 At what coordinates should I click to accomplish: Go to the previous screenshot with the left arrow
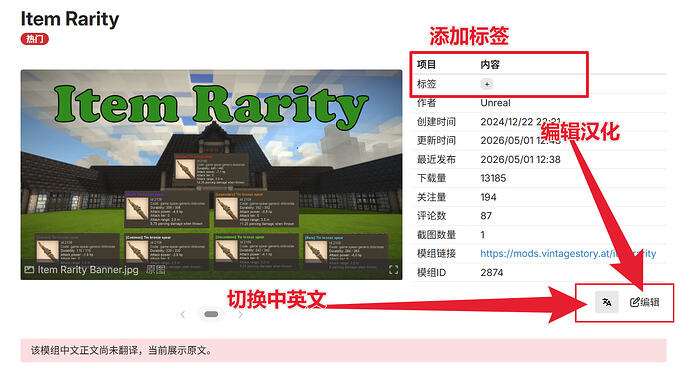click(183, 314)
